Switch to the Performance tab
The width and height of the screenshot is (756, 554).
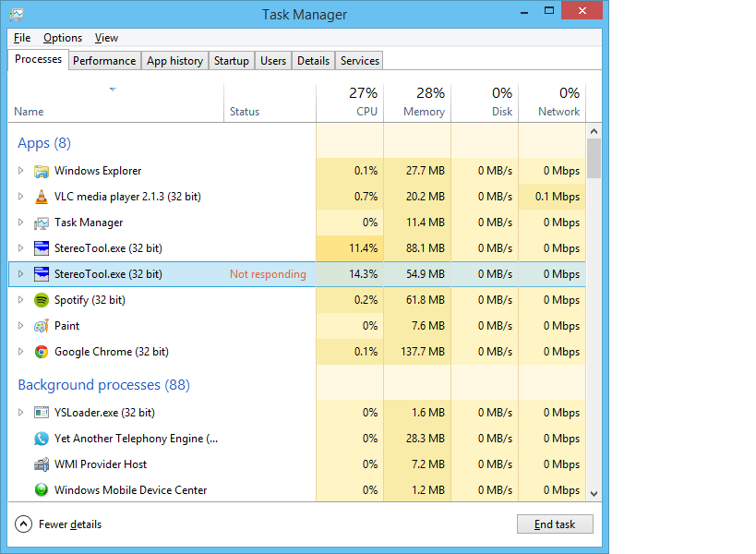[x=104, y=61]
